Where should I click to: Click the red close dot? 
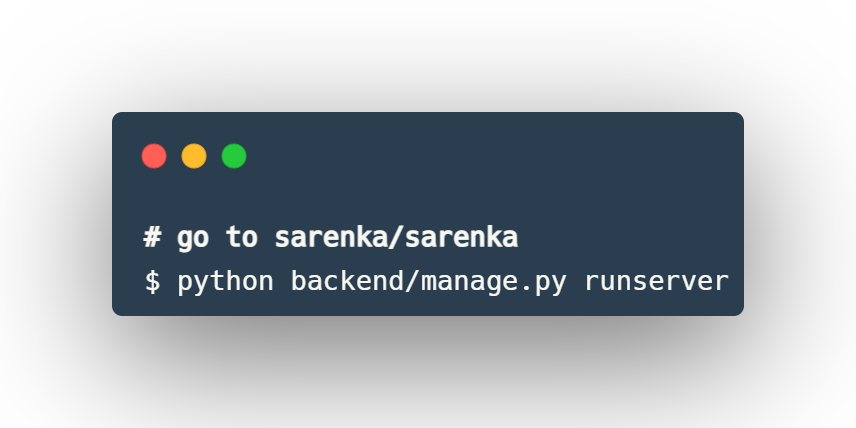(x=154, y=156)
